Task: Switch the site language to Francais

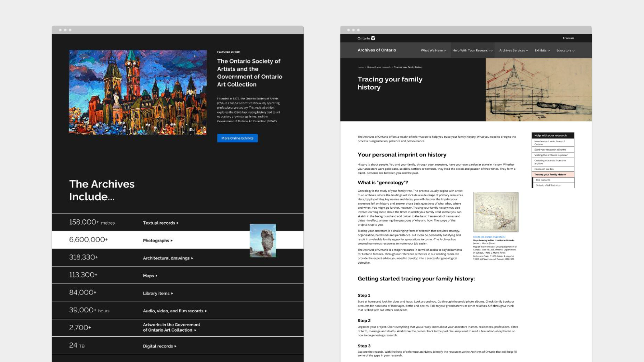Action: [568, 38]
